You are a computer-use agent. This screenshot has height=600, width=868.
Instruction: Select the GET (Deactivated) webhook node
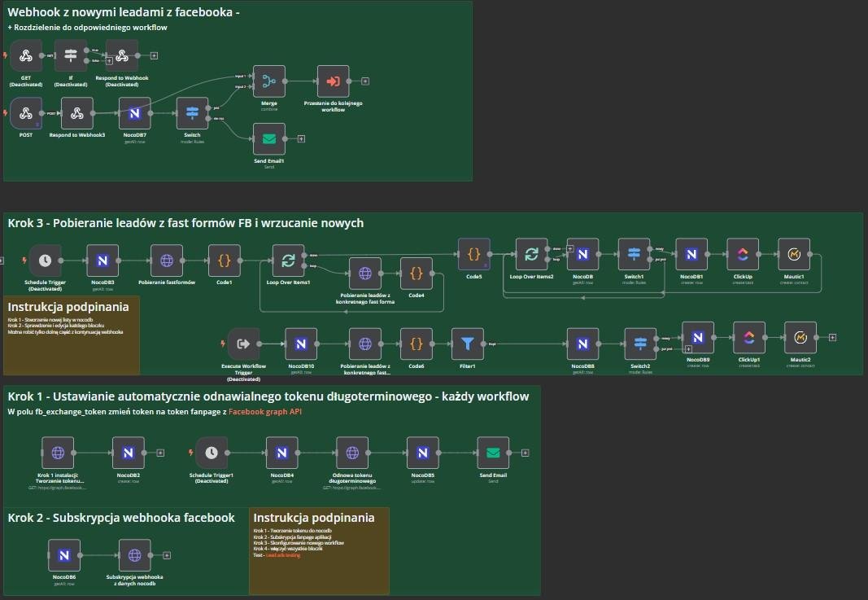(x=25, y=55)
